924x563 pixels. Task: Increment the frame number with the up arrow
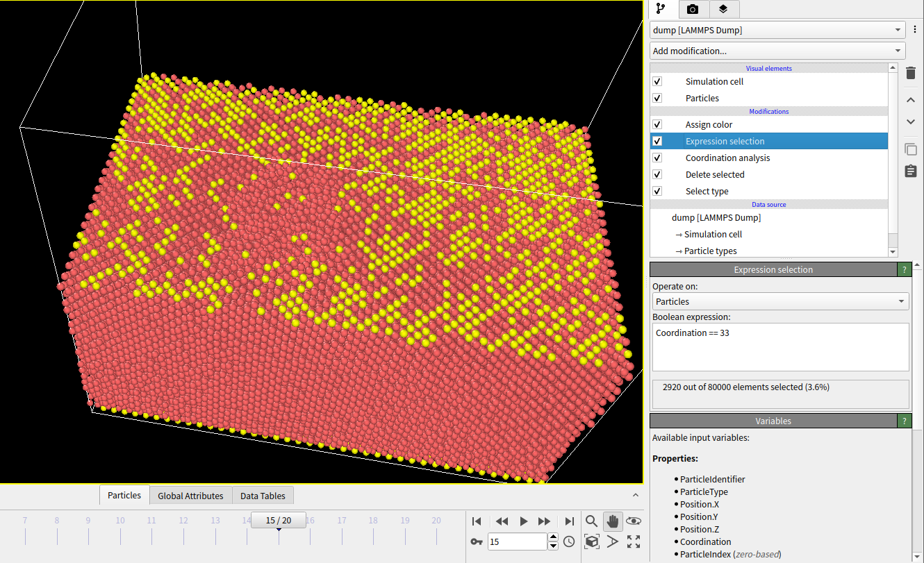point(553,537)
